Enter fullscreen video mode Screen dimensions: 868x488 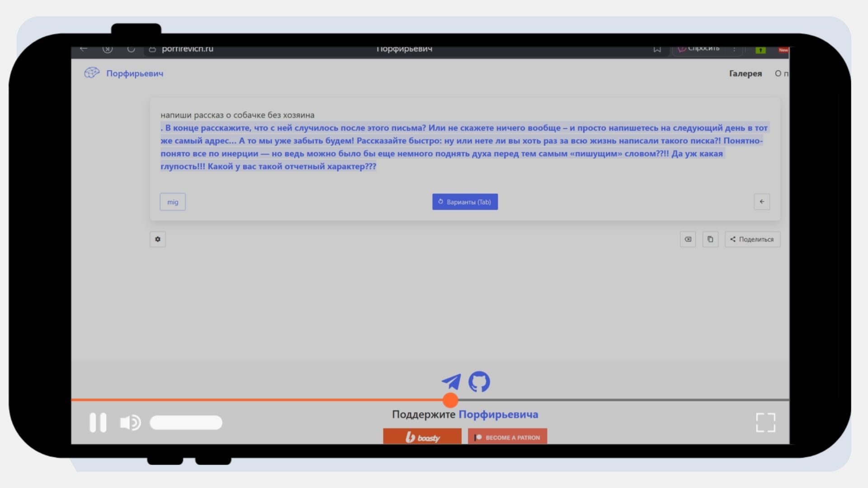[765, 422]
